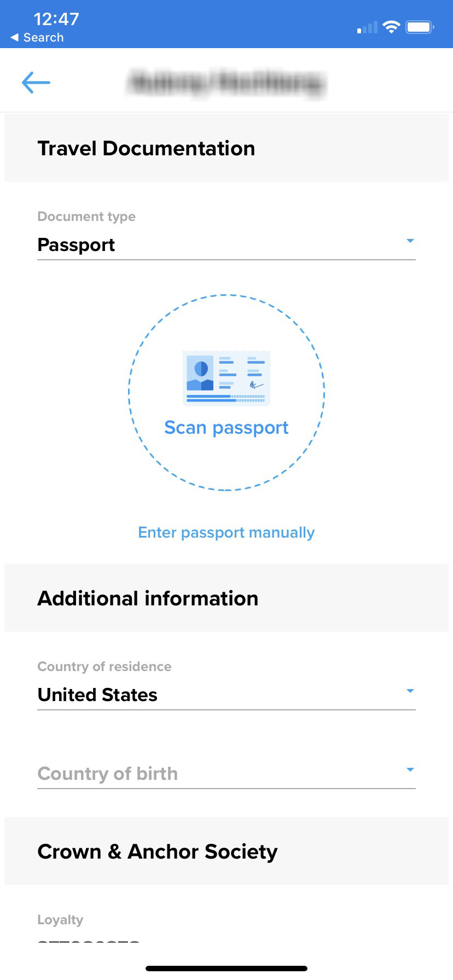This screenshot has width=453, height=980.
Task: Return to Search via status bar
Action: point(37,38)
